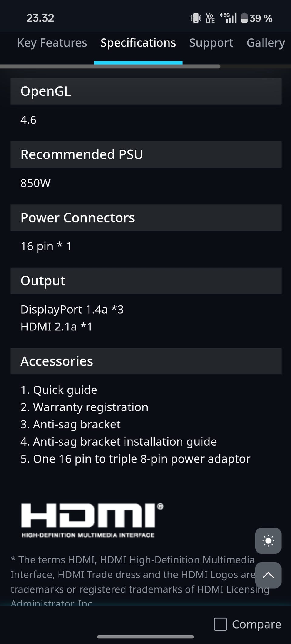The width and height of the screenshot is (291, 644).
Task: Tap the horizontal tab scrollbar
Action: [x=110, y=66]
